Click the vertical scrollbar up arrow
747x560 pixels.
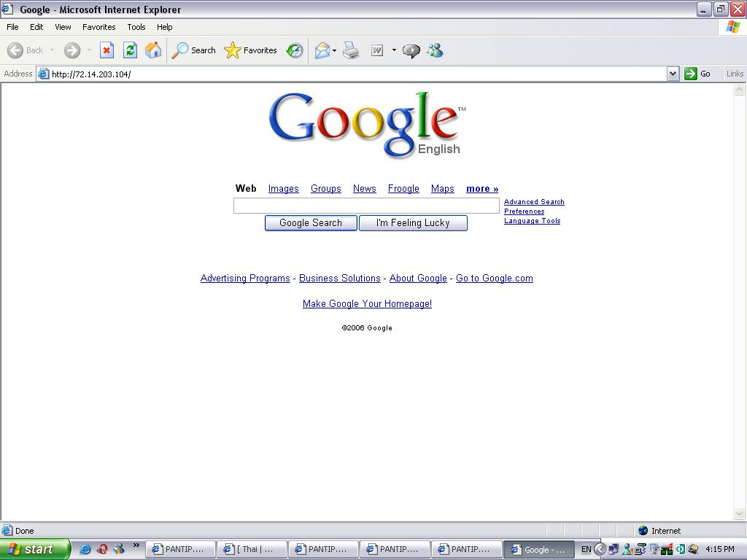click(740, 89)
